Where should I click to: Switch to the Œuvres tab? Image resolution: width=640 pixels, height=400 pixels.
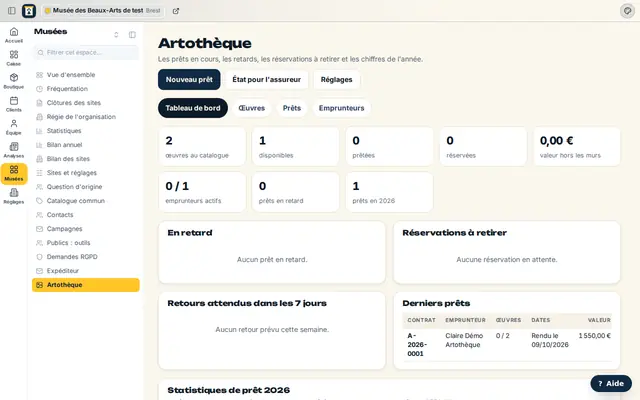251,108
